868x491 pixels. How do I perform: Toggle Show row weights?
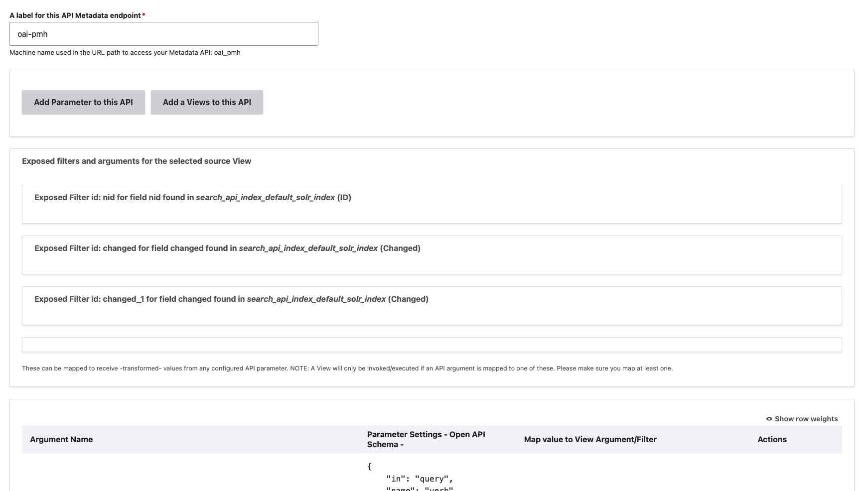tap(806, 419)
